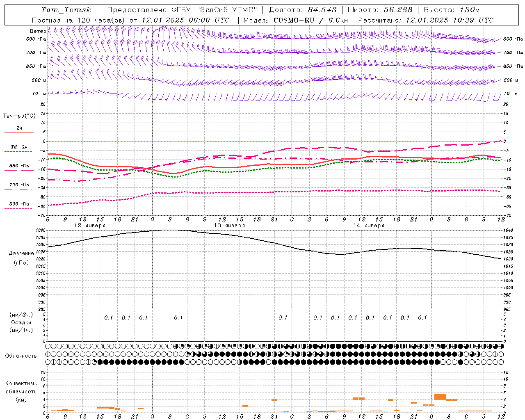
Task: Click the "Конвективн." convective cloud label
Action: click(x=21, y=383)
